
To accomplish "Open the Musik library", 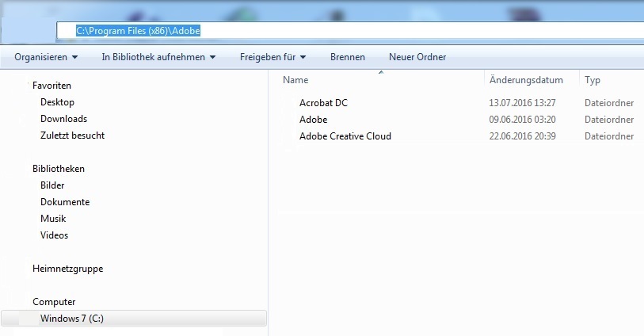I will (x=53, y=219).
